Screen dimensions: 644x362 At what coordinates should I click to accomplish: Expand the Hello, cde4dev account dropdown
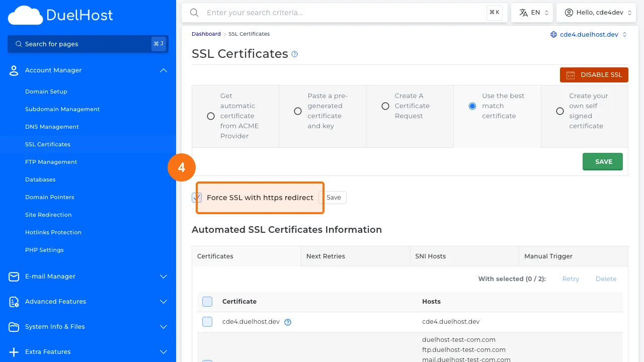(x=596, y=13)
